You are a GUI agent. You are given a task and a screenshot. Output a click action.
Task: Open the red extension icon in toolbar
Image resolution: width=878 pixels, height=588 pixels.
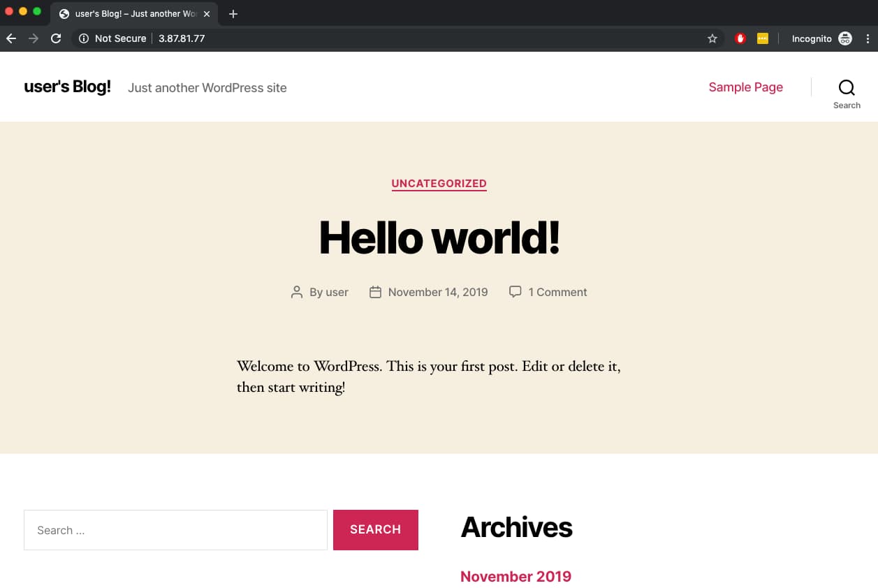click(x=740, y=38)
